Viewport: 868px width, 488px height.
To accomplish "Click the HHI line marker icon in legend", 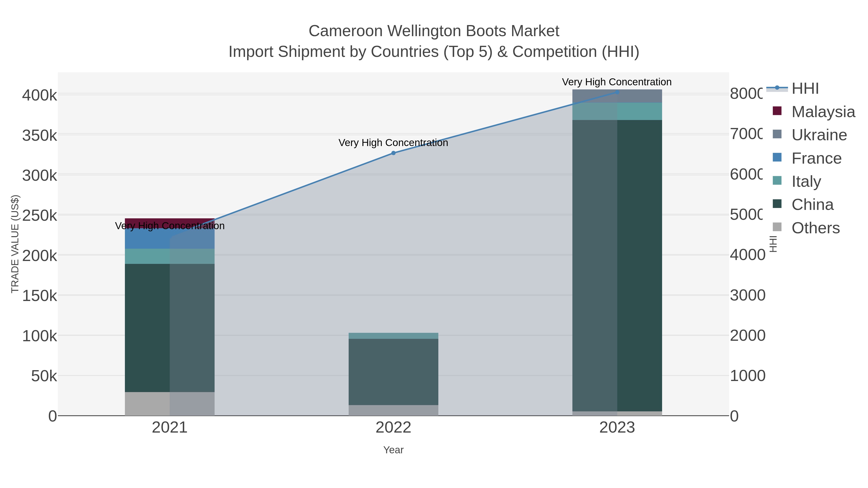I will pos(777,87).
